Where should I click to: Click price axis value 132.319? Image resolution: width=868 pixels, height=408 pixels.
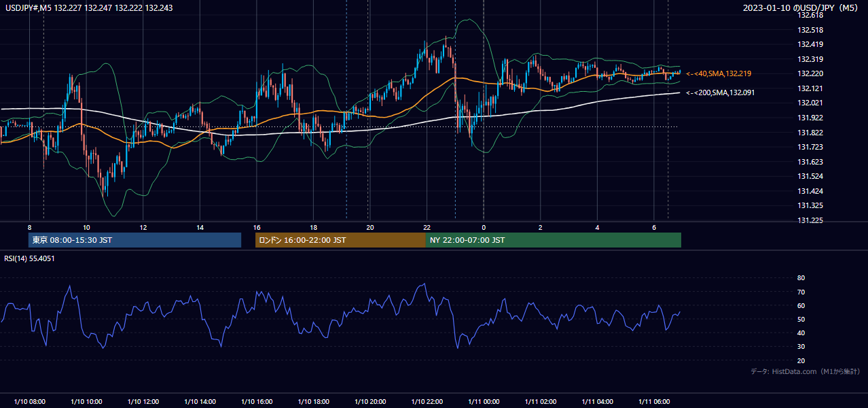point(810,59)
